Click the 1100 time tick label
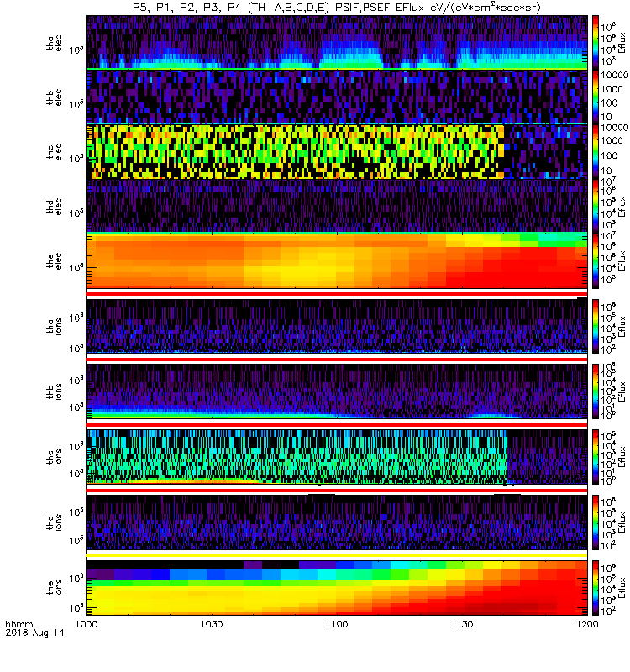This screenshot has height=672, width=630. pyautogui.click(x=337, y=624)
